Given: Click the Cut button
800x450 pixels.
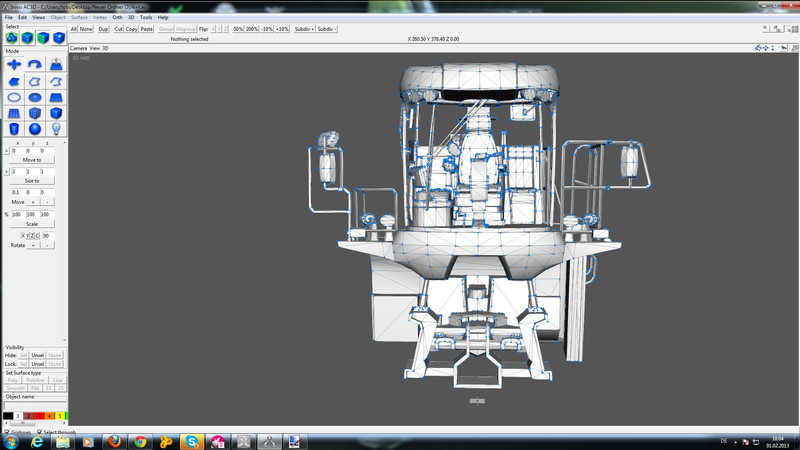Looking at the screenshot, I should [x=118, y=29].
